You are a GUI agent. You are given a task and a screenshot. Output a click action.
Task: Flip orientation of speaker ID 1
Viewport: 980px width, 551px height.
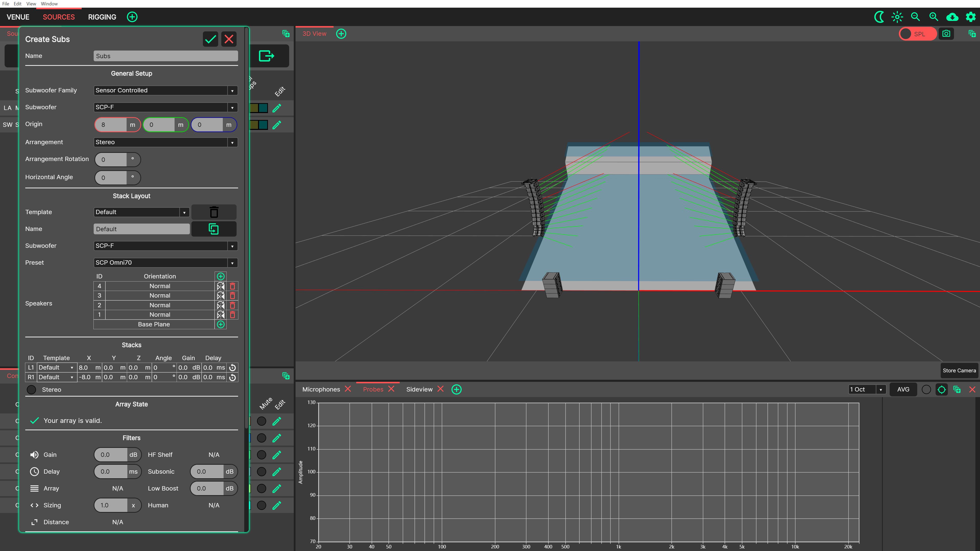point(221,315)
